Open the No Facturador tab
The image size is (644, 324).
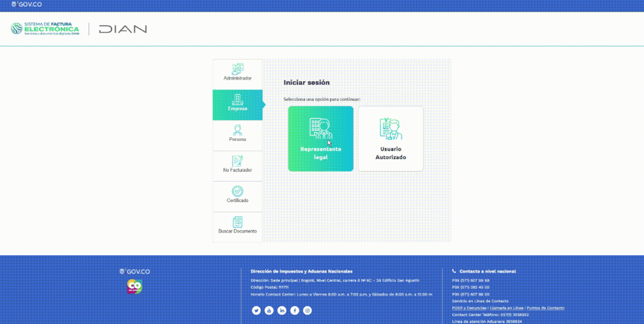[x=237, y=166]
